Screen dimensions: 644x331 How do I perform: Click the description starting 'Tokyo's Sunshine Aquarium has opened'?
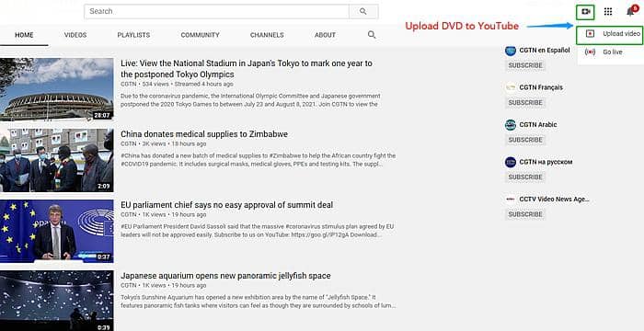click(258, 301)
